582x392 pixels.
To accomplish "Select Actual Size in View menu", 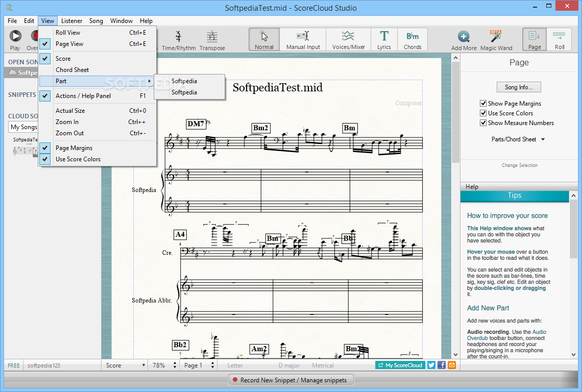I will [97, 111].
